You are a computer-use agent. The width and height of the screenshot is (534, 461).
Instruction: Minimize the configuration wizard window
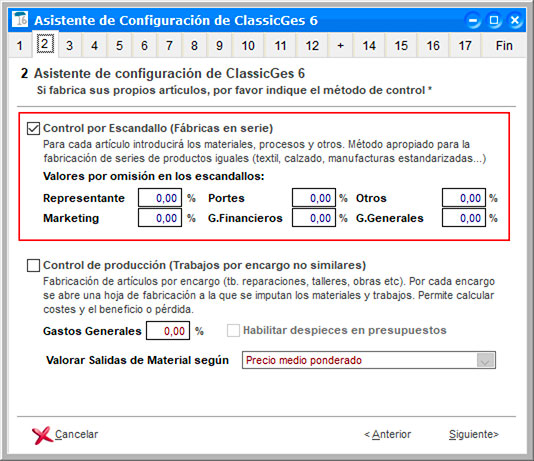coord(473,20)
